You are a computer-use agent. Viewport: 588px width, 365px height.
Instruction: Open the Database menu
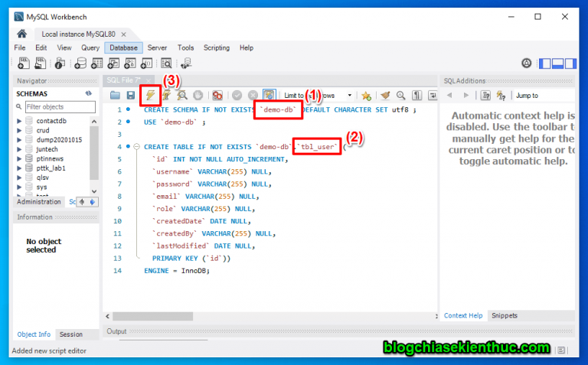123,47
